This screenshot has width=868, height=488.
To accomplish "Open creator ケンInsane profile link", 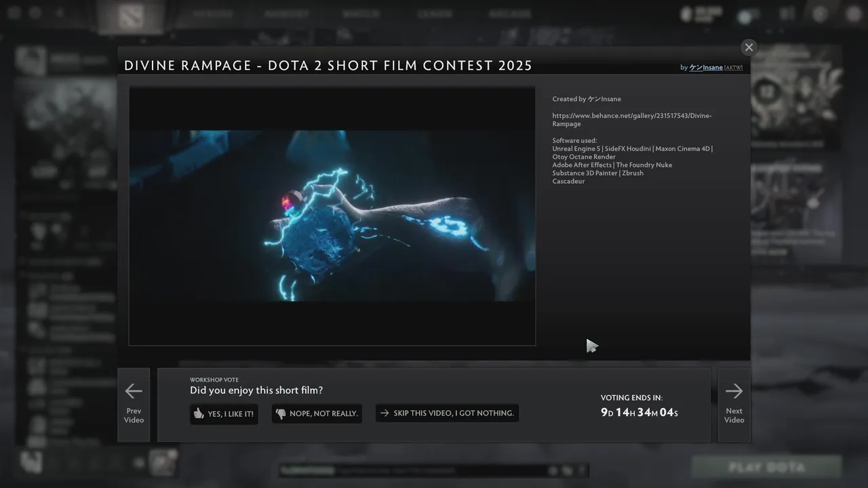I will [x=706, y=67].
